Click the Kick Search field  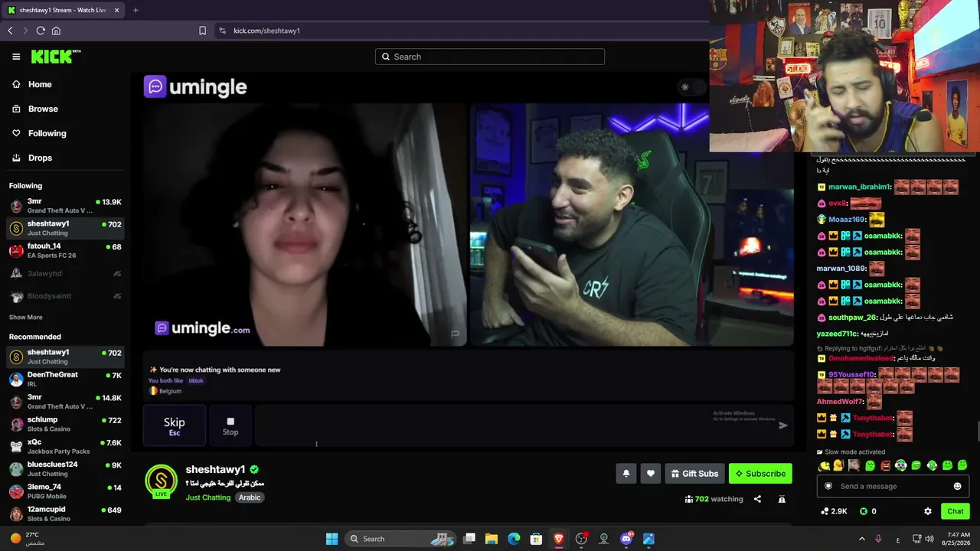pyautogui.click(x=490, y=57)
